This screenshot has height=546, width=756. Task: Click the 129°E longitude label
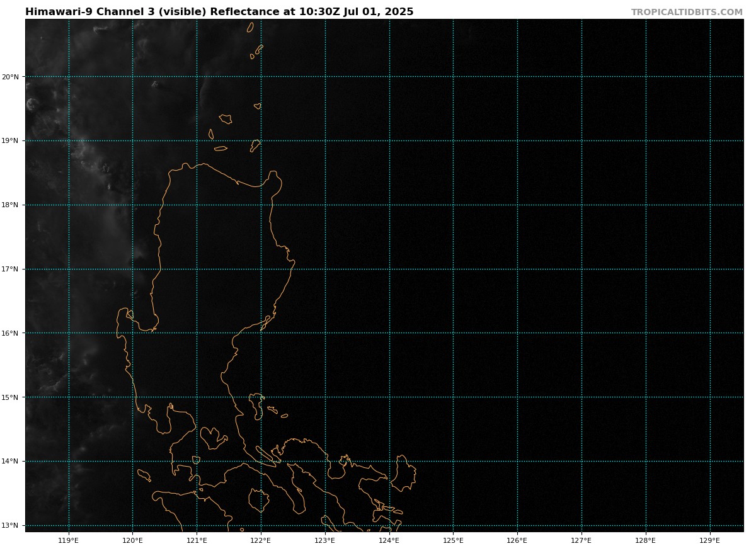(x=710, y=540)
